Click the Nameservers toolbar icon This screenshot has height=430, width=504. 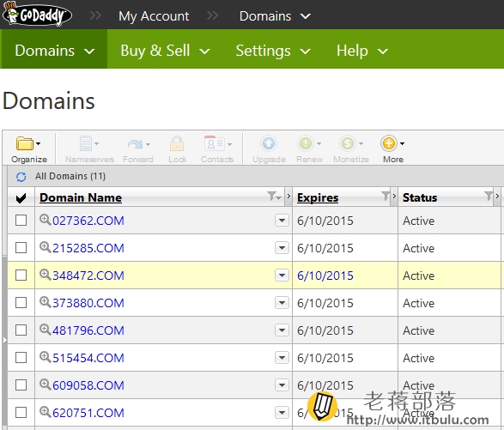pos(86,143)
